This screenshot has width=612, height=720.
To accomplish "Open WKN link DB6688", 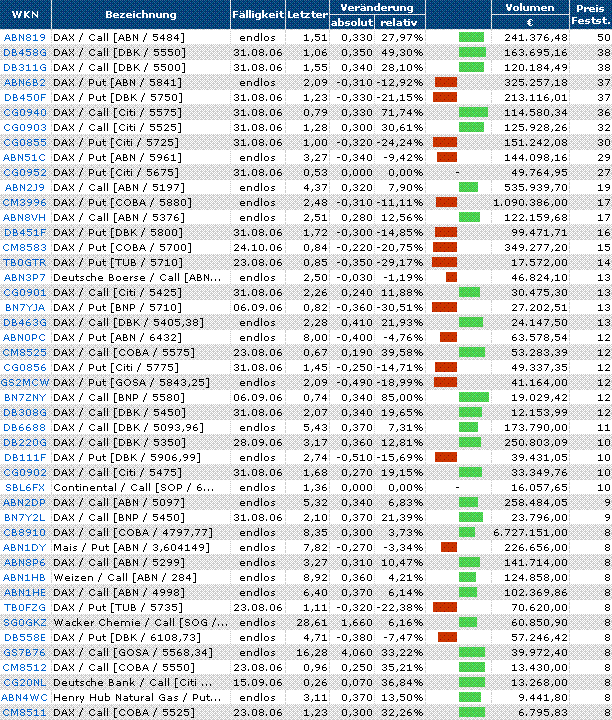I will tap(25, 428).
